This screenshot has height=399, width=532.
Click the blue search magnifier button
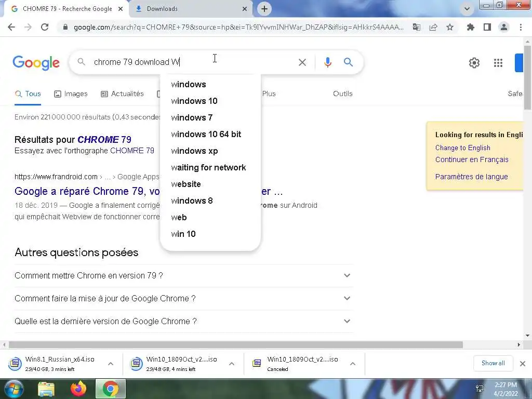click(x=348, y=62)
